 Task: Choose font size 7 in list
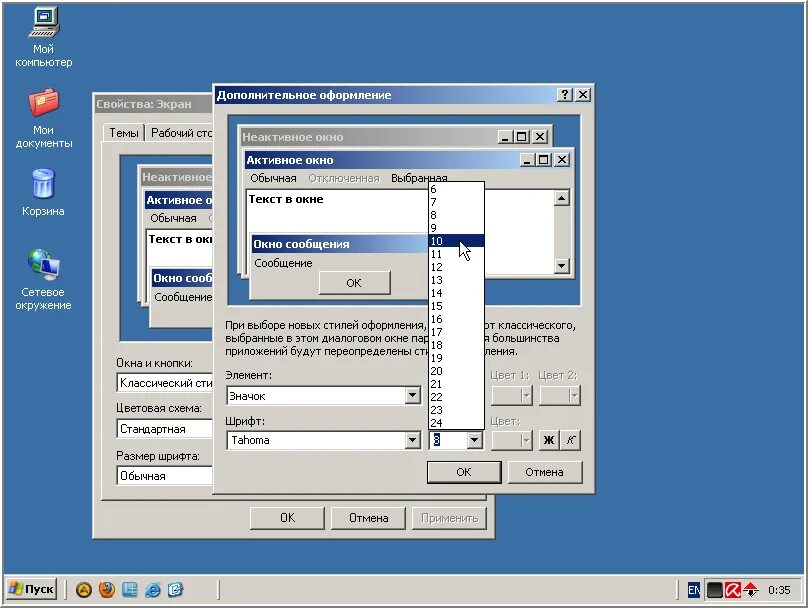click(x=456, y=202)
